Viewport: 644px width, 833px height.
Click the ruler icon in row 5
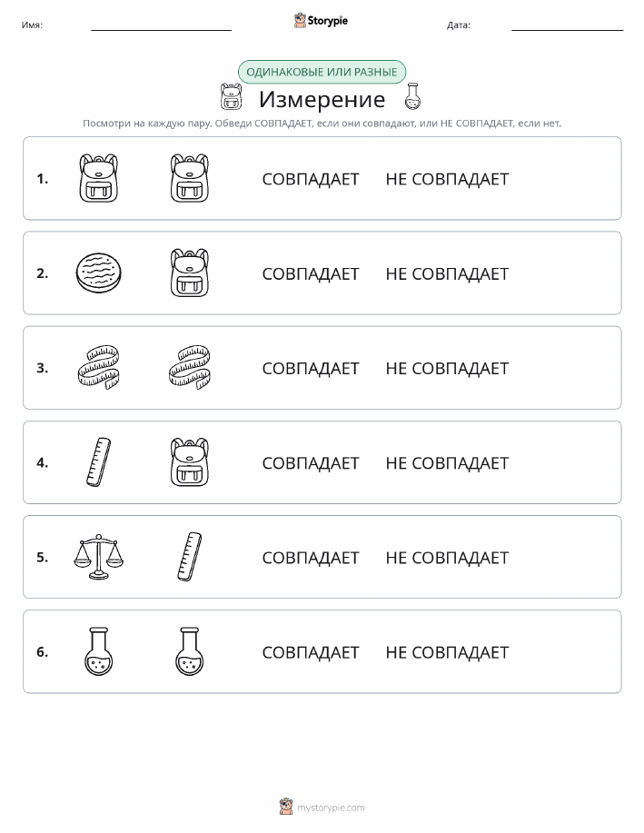[x=190, y=557]
